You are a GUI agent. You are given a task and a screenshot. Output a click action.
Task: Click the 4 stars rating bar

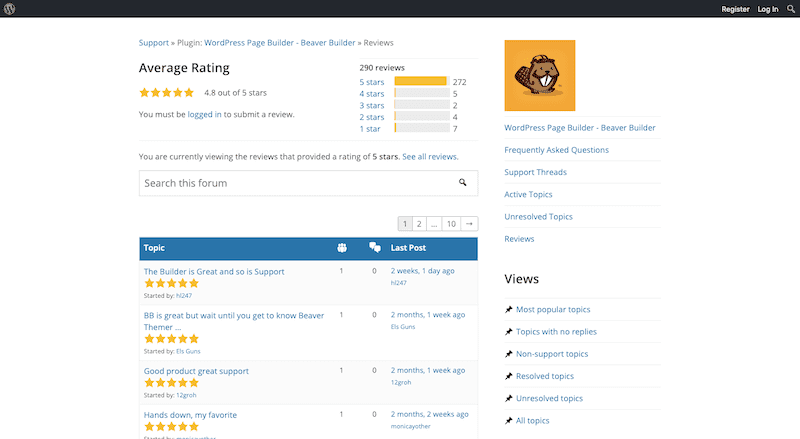(x=422, y=93)
